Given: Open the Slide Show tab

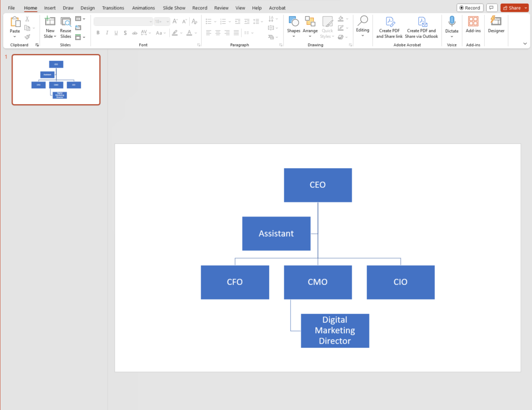Looking at the screenshot, I should point(174,8).
